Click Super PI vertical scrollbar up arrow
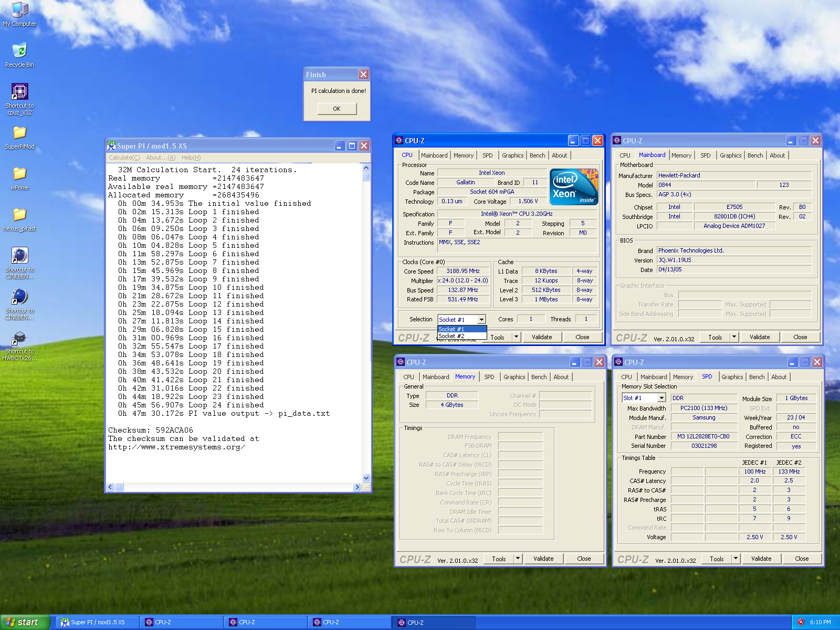The width and height of the screenshot is (840, 630). click(x=366, y=167)
